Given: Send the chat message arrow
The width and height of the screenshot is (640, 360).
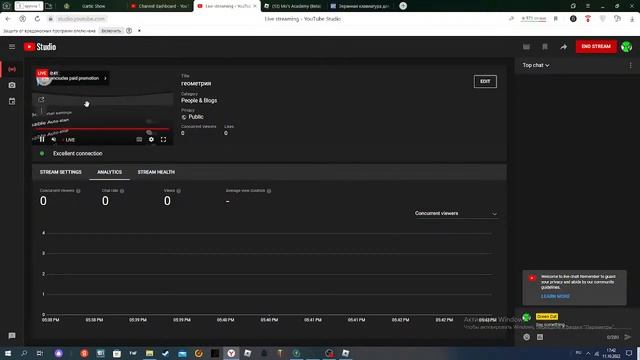Looking at the screenshot, I should tap(628, 337).
